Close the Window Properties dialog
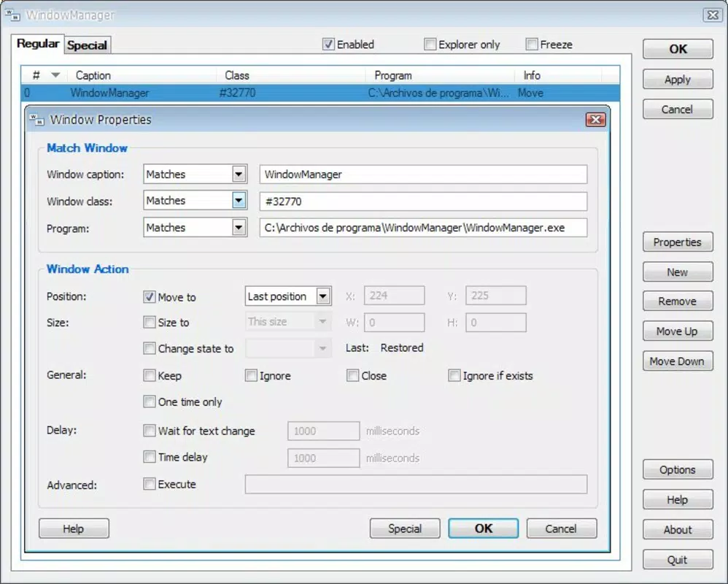Screen dimensions: 728x584 point(595,120)
